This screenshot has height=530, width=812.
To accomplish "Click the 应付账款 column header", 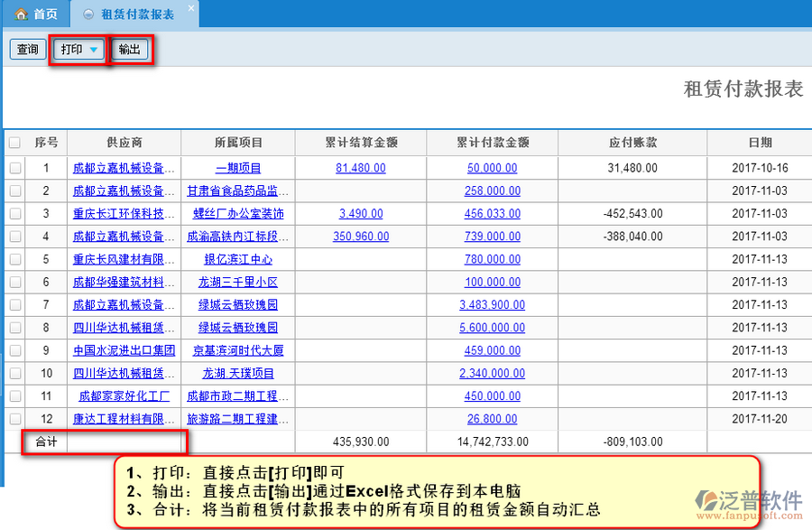I will [632, 143].
